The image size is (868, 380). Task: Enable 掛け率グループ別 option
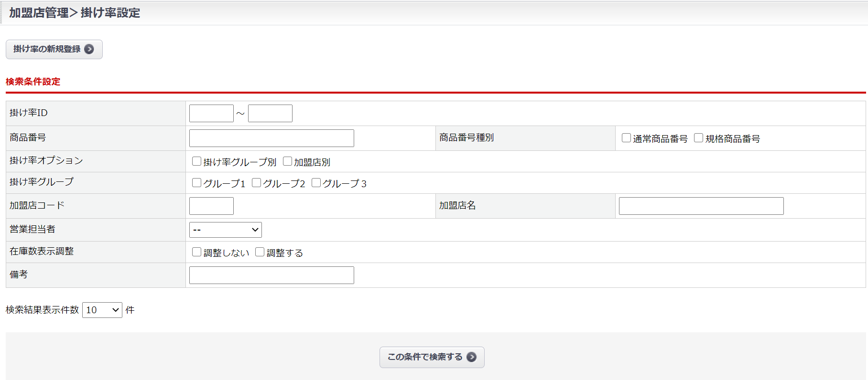point(196,161)
